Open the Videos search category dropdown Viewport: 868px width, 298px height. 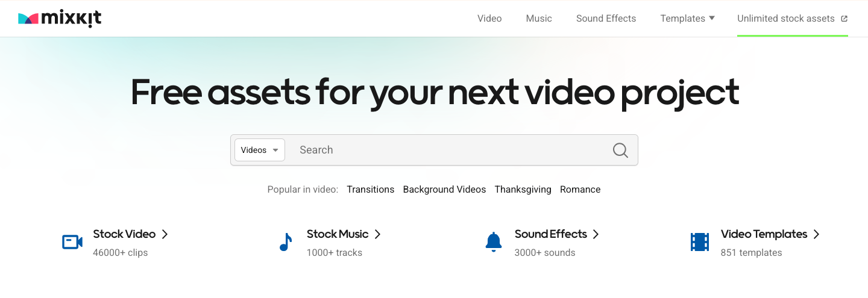(x=260, y=150)
